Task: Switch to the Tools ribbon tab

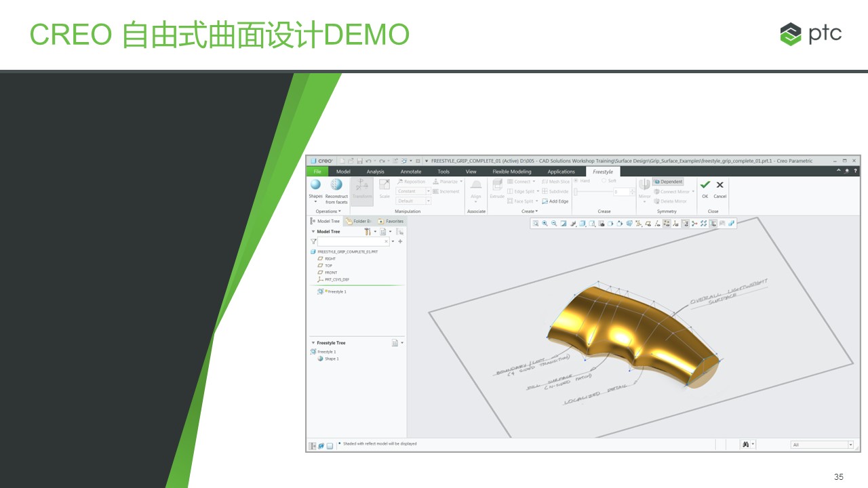Action: [443, 171]
